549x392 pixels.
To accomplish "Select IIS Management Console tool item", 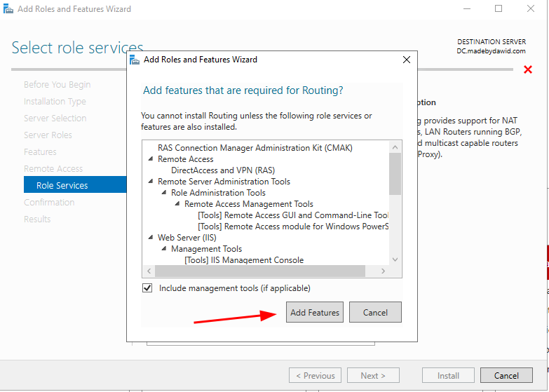I will pyautogui.click(x=244, y=260).
